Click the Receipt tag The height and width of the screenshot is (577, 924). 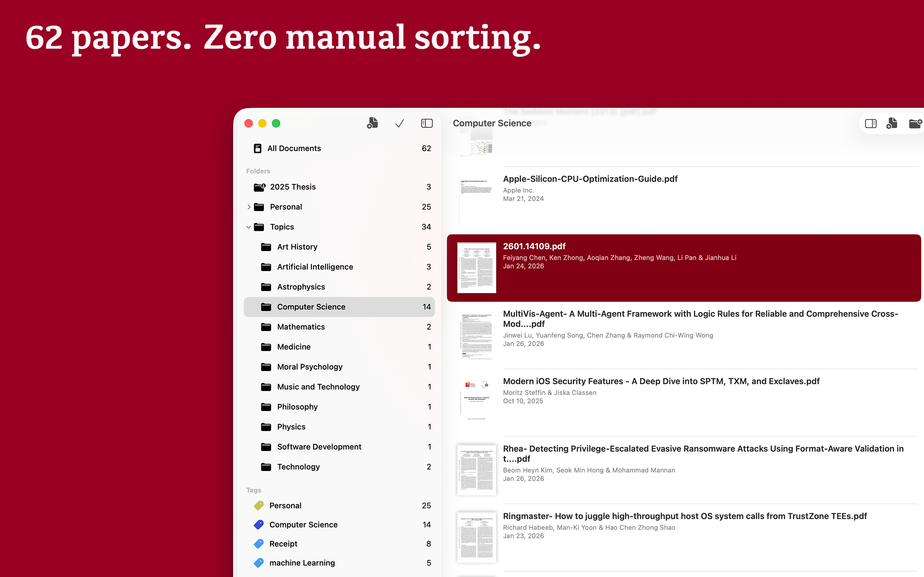pos(283,543)
